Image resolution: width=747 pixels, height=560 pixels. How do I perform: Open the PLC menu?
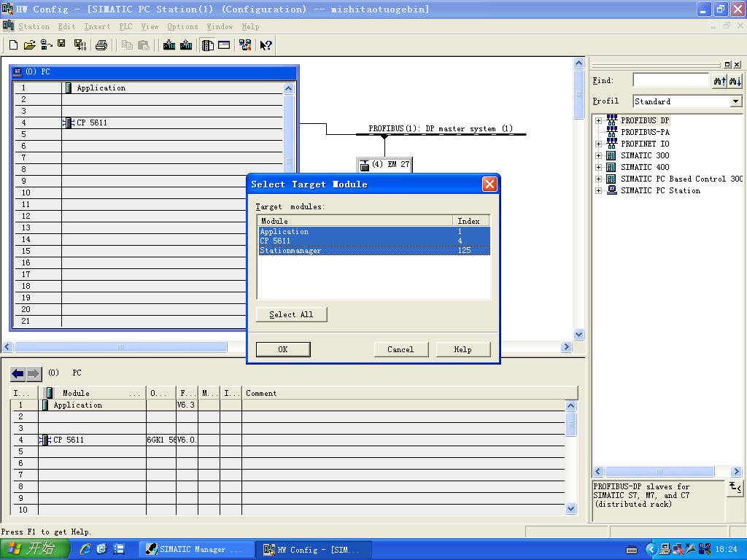point(125,26)
